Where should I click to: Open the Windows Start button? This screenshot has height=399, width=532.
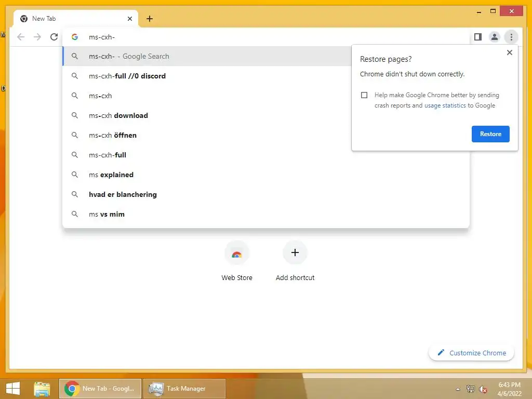13,389
